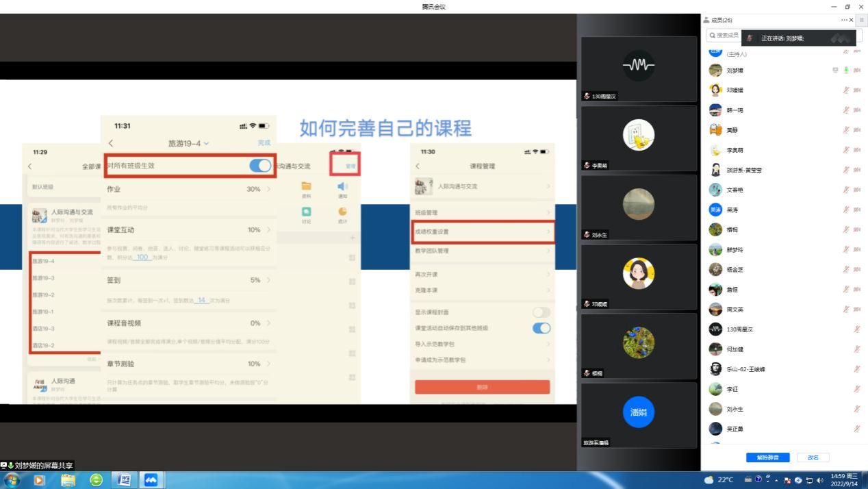This screenshot has width=868, height=489.
Task: Click the 解除静音 unmute button
Action: (767, 457)
